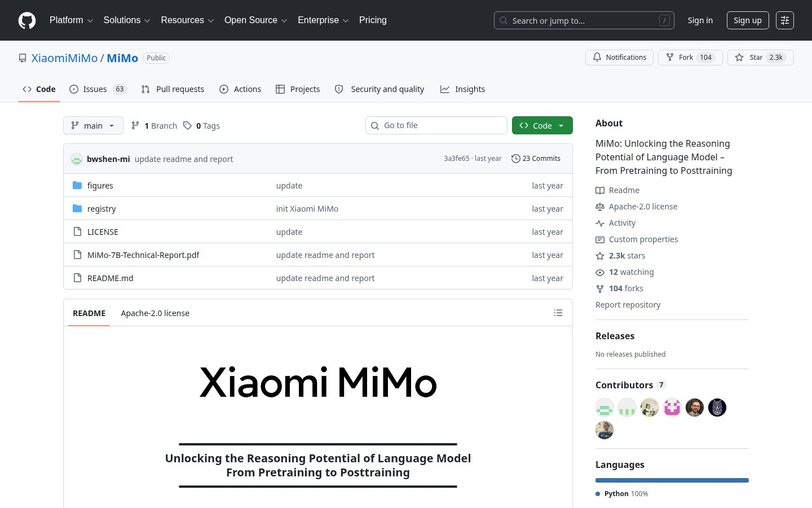The width and height of the screenshot is (812, 508).
Task: Open the main branch selector dropdown
Action: pyautogui.click(x=93, y=125)
